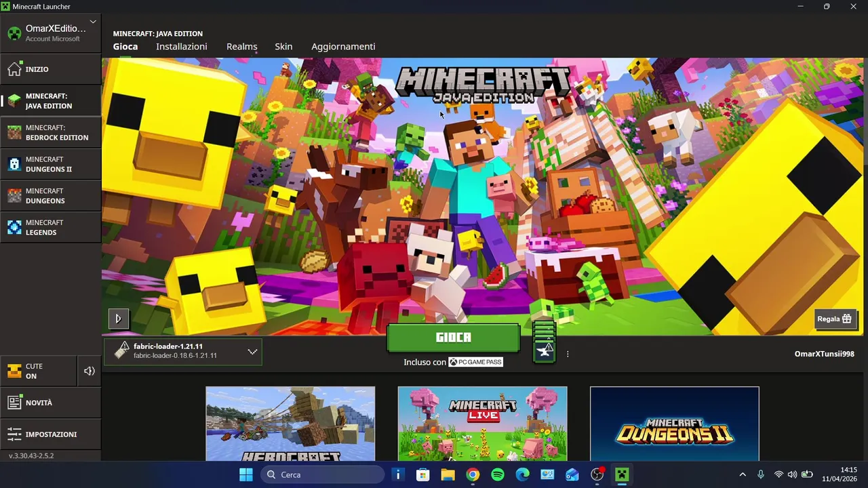Open the blue info app on the taskbar
The height and width of the screenshot is (488, 868).
(398, 474)
